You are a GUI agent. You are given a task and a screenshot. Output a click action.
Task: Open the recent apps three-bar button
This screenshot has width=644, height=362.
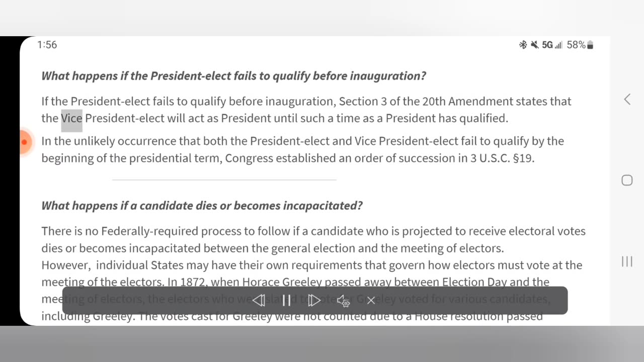click(x=627, y=261)
